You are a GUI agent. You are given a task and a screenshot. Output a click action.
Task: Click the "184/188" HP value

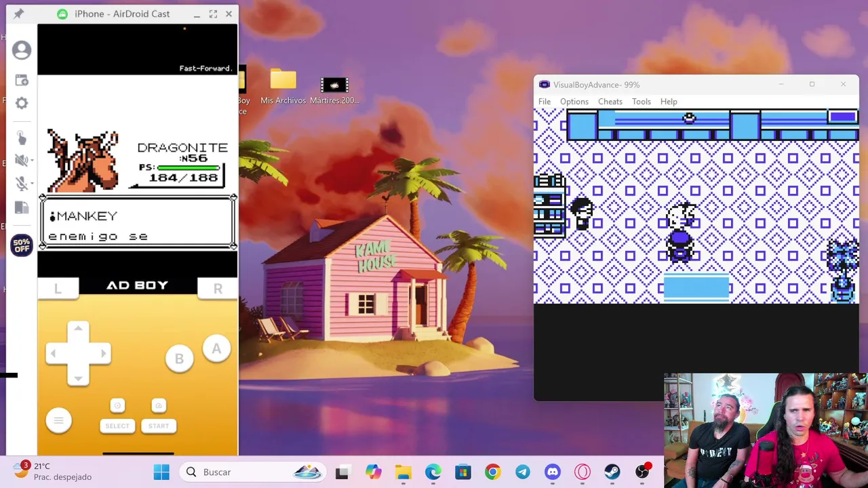[x=184, y=178]
